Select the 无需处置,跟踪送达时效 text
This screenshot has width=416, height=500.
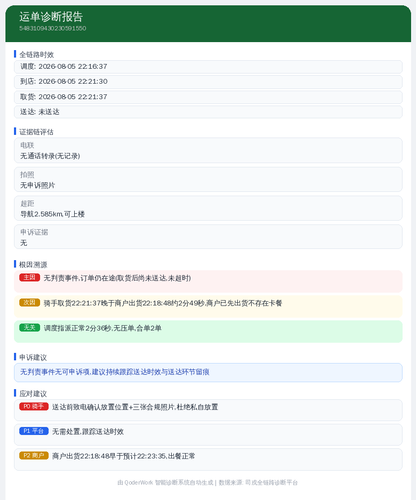[88, 432]
